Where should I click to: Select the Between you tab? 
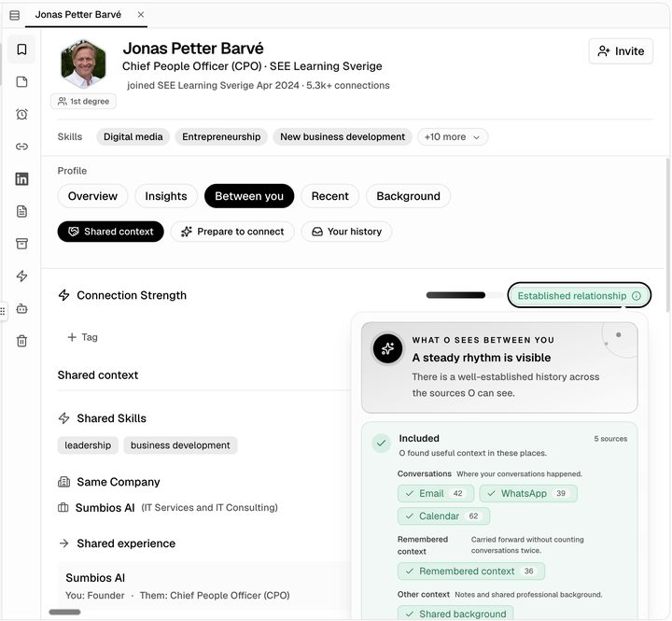[x=249, y=196]
